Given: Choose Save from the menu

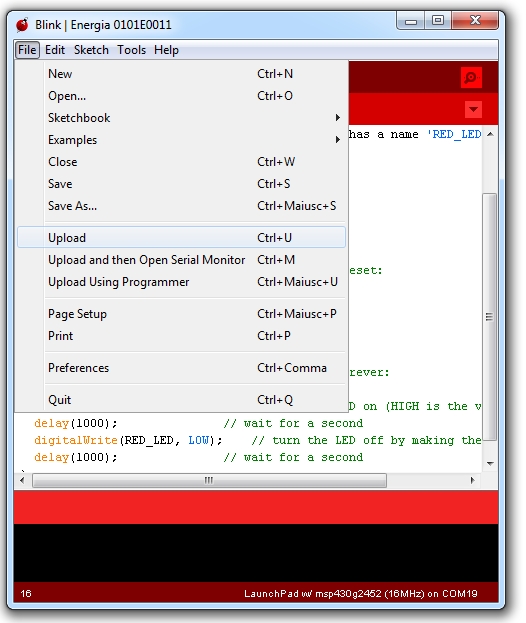Looking at the screenshot, I should (x=182, y=184).
